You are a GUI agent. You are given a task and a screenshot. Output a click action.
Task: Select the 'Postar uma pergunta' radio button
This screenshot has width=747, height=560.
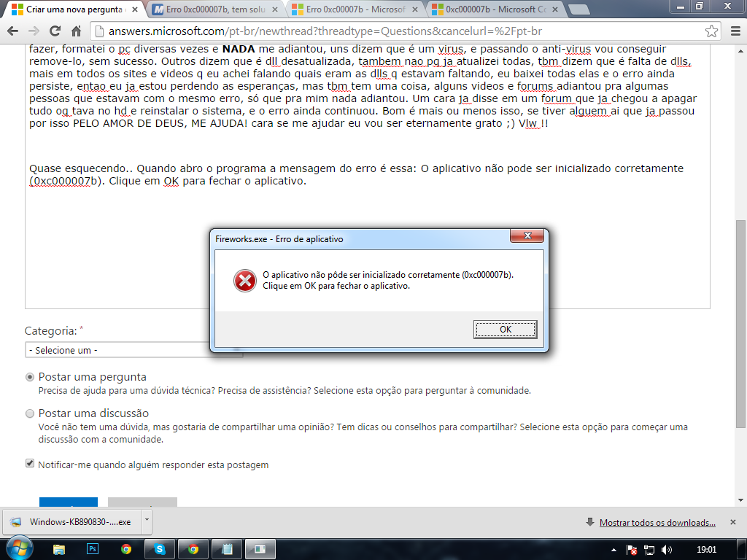point(30,377)
